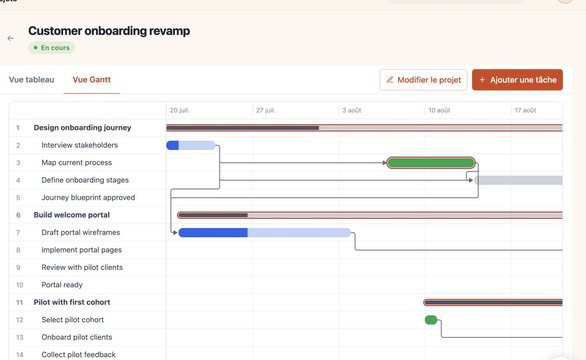Click the 3 août date header
The image size is (586, 360).
click(x=352, y=110)
